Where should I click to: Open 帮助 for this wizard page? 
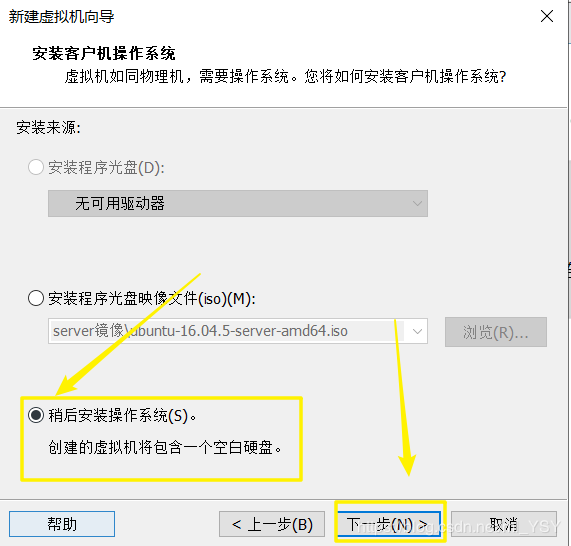pyautogui.click(x=62, y=524)
